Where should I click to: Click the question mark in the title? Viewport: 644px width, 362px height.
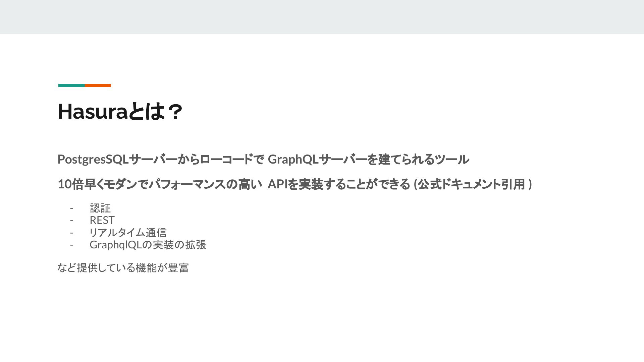[x=174, y=112]
